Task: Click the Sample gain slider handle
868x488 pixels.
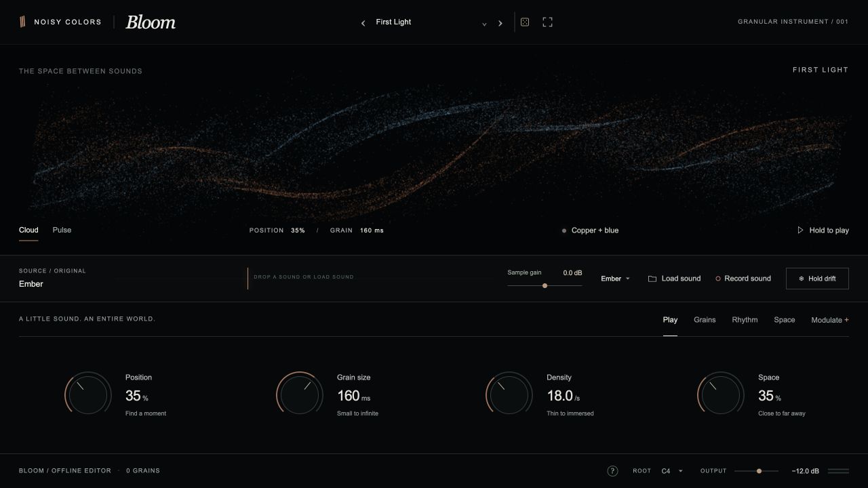Action: click(x=545, y=286)
